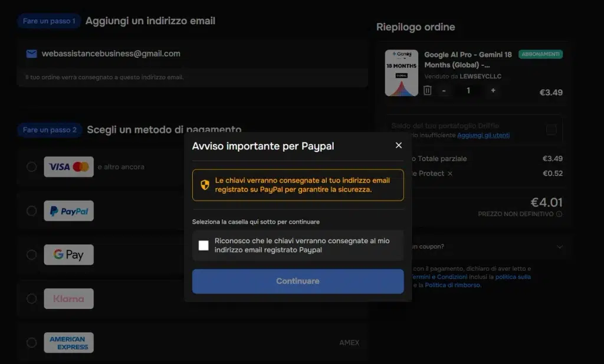Tick the Driffle wallet balance checkbox
Image resolution: width=604 pixels, height=364 pixels.
pos(552,129)
